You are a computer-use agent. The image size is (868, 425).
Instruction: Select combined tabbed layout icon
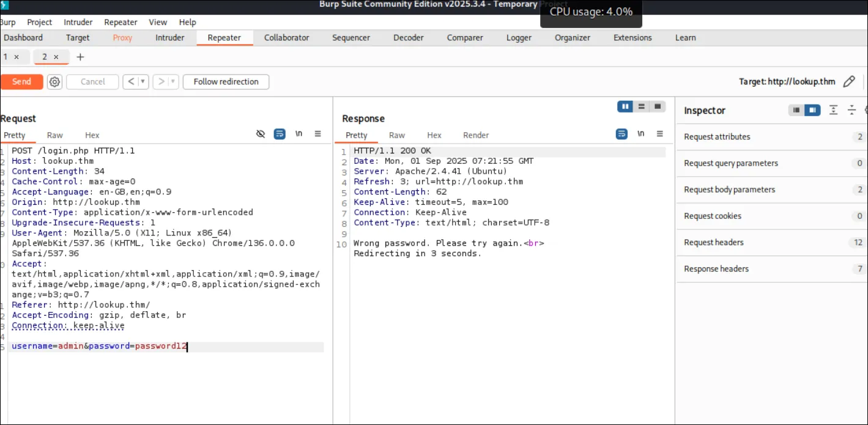pyautogui.click(x=658, y=106)
